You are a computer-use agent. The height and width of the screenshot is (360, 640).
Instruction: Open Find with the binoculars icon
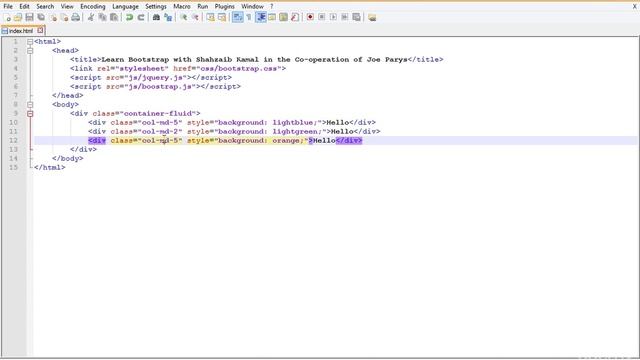pyautogui.click(x=156, y=17)
